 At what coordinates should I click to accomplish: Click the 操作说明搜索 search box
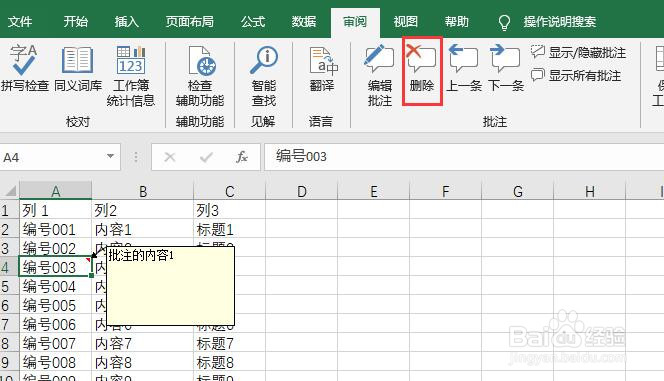(x=559, y=21)
